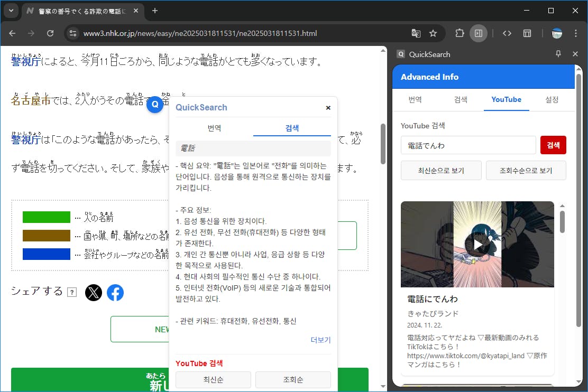The width and height of the screenshot is (588, 392).
Task: Click the layout extension icon in toolbar
Action: (527, 33)
